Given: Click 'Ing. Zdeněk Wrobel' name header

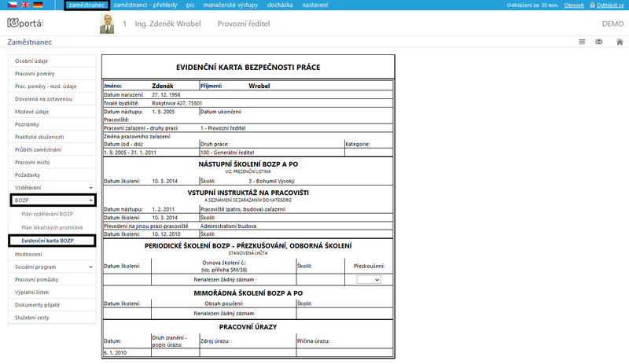Looking at the screenshot, I should 167,24.
